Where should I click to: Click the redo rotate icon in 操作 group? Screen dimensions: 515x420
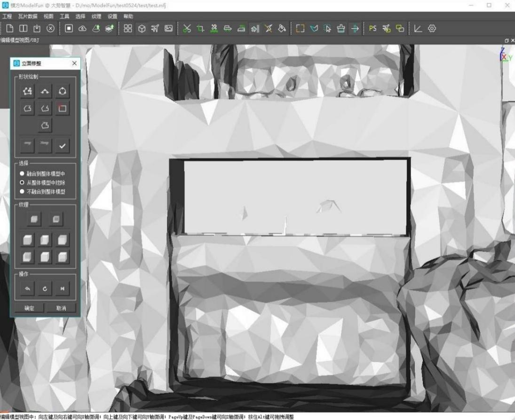(x=45, y=288)
